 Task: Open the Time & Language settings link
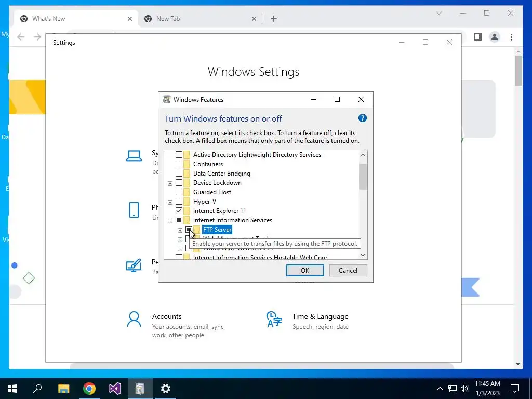320,316
